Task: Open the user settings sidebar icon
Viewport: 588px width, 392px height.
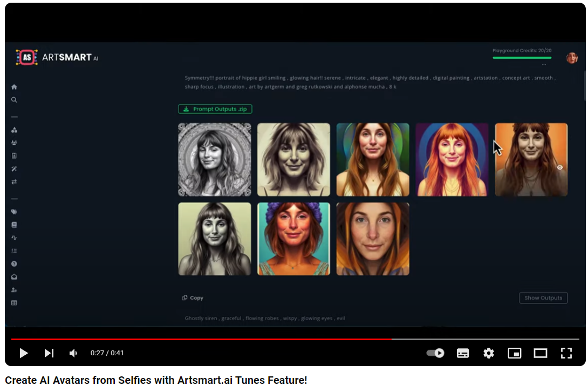Action: (14, 290)
